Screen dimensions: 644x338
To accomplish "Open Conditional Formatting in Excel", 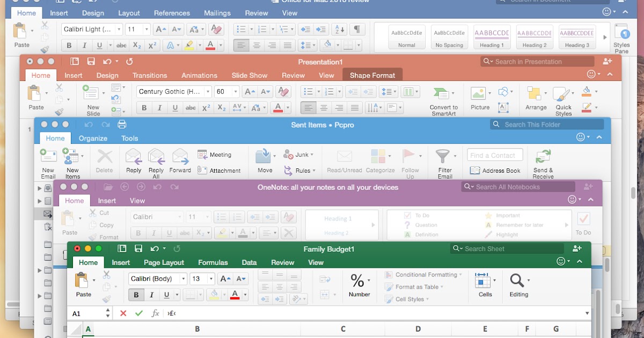I will click(424, 275).
